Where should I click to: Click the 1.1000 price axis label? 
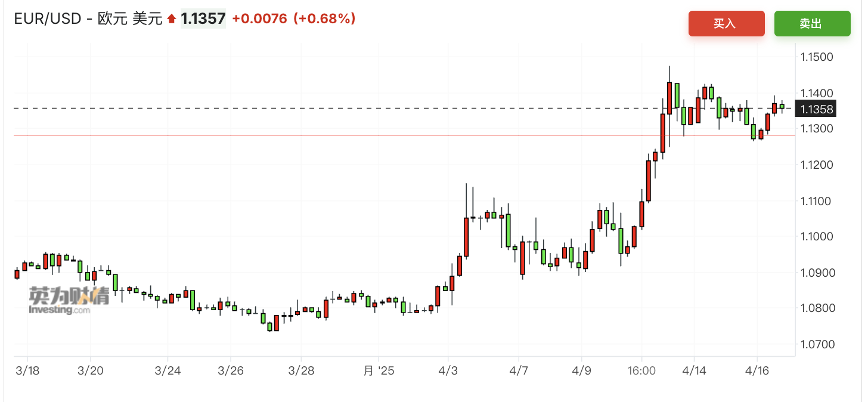[x=817, y=237]
